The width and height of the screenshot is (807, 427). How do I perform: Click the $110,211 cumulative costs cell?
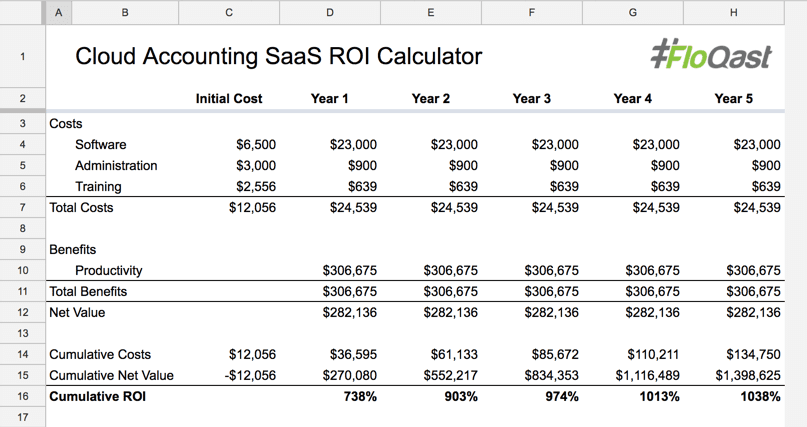(x=653, y=354)
